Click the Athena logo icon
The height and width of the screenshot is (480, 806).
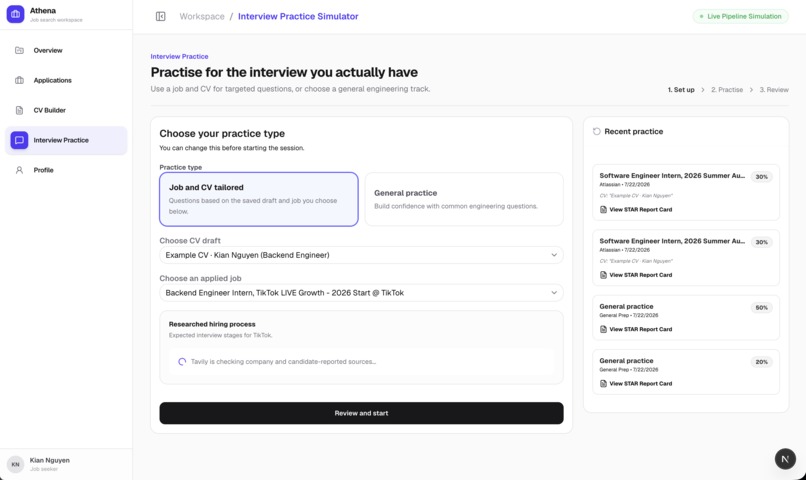coord(15,14)
